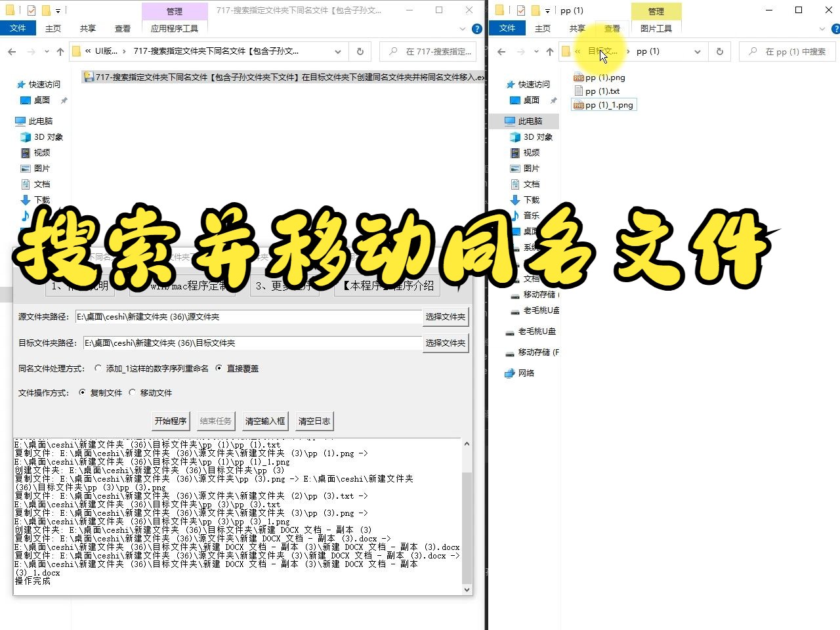Refresh the left Explorer window address bar
The width and height of the screenshot is (840, 630).
point(360,51)
